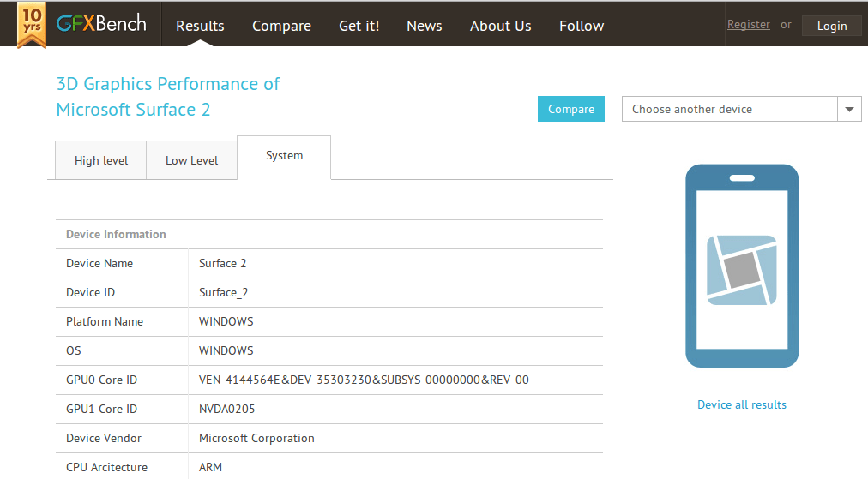Select the value Microsoft Corporation

(x=256, y=438)
